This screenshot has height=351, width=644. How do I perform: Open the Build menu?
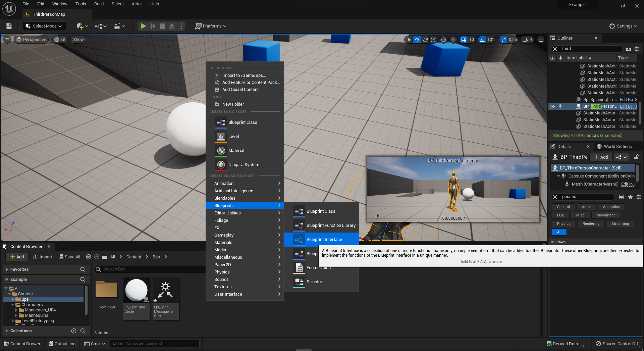tap(99, 4)
